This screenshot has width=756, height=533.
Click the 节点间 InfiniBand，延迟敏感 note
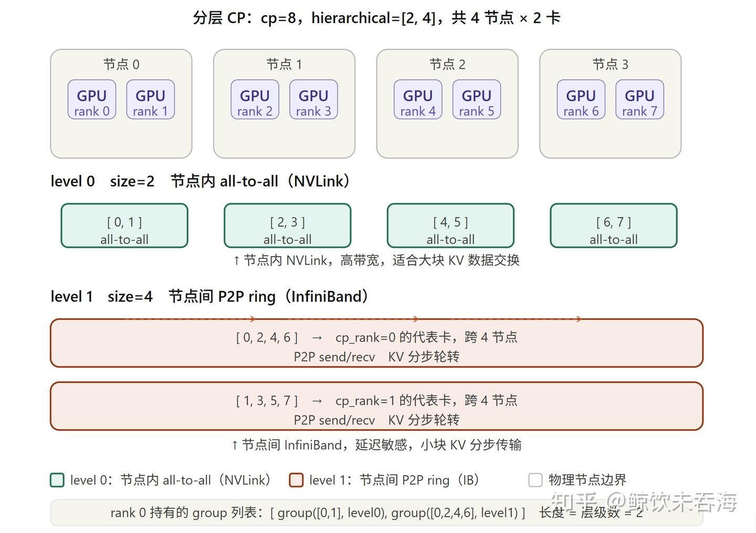point(376,445)
